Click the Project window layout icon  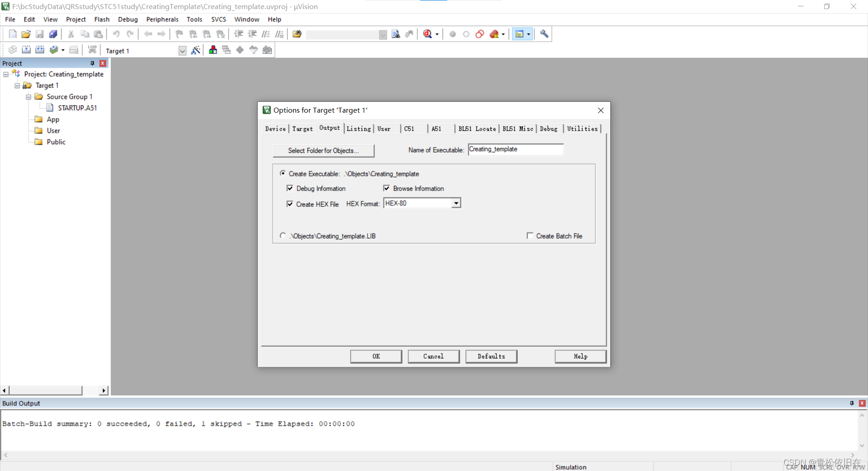point(519,34)
